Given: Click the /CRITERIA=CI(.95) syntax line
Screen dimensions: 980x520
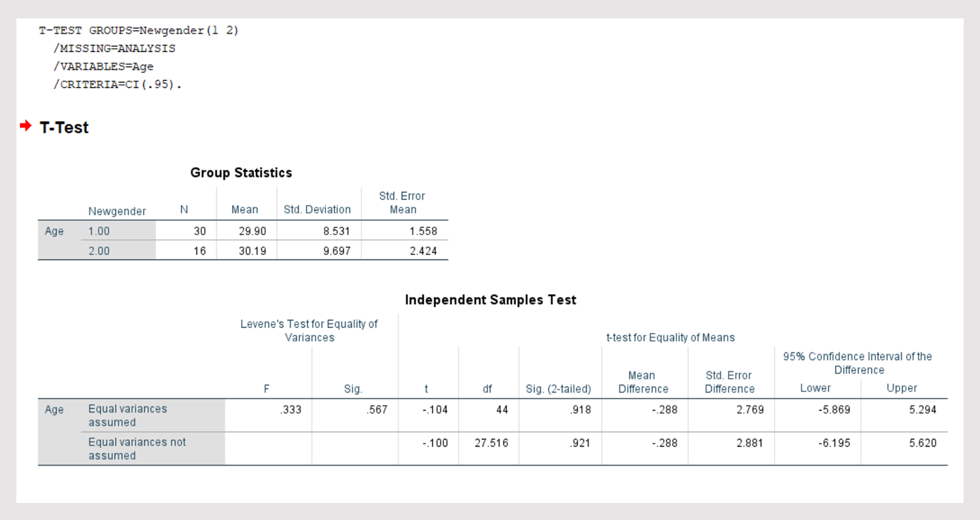Looking at the screenshot, I should pos(118,84).
